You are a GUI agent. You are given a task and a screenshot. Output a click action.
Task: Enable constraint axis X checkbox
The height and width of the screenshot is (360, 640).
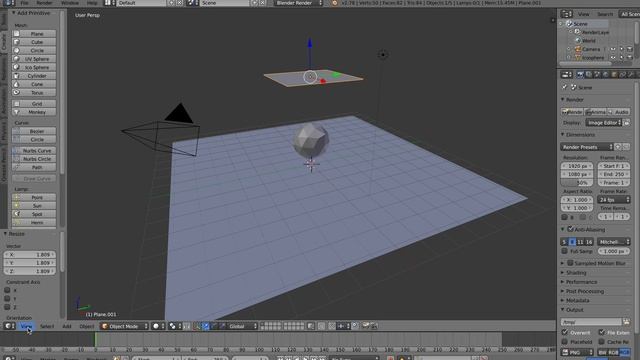[x=7, y=290]
